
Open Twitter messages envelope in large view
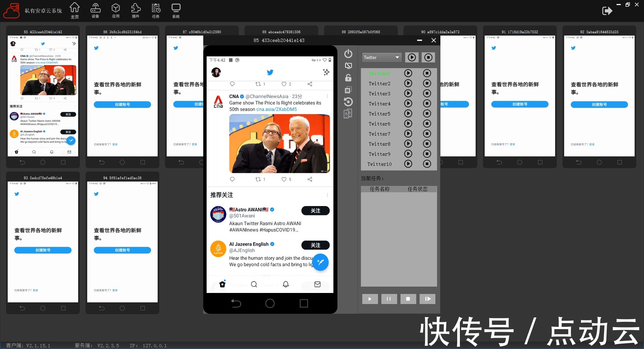(x=317, y=285)
